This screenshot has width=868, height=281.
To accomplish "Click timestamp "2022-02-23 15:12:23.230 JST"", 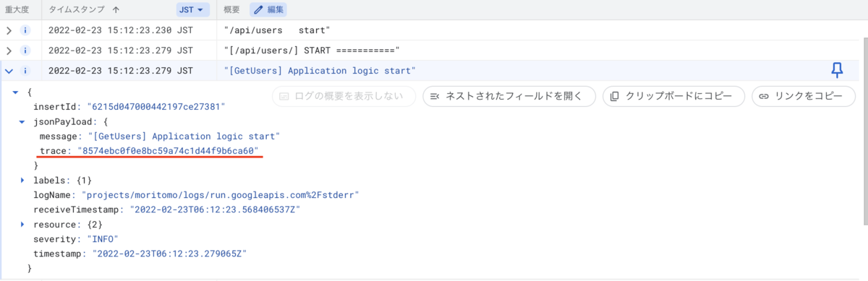I will pyautogui.click(x=121, y=30).
